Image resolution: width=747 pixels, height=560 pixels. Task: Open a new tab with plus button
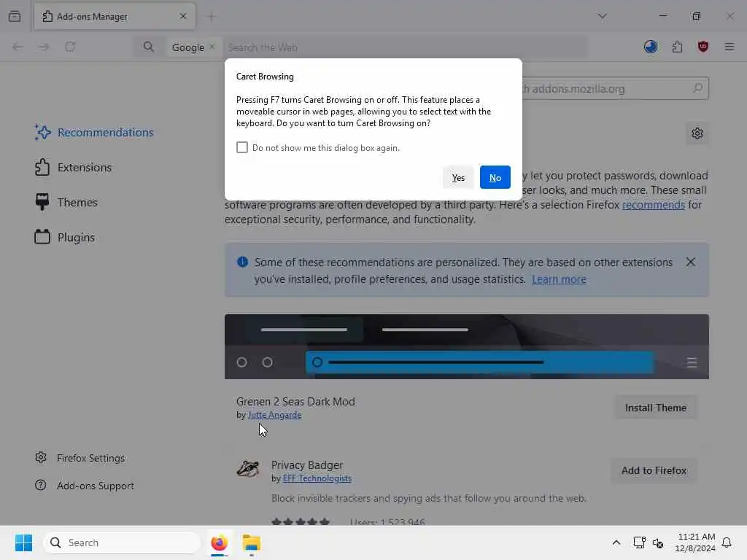[x=211, y=17]
